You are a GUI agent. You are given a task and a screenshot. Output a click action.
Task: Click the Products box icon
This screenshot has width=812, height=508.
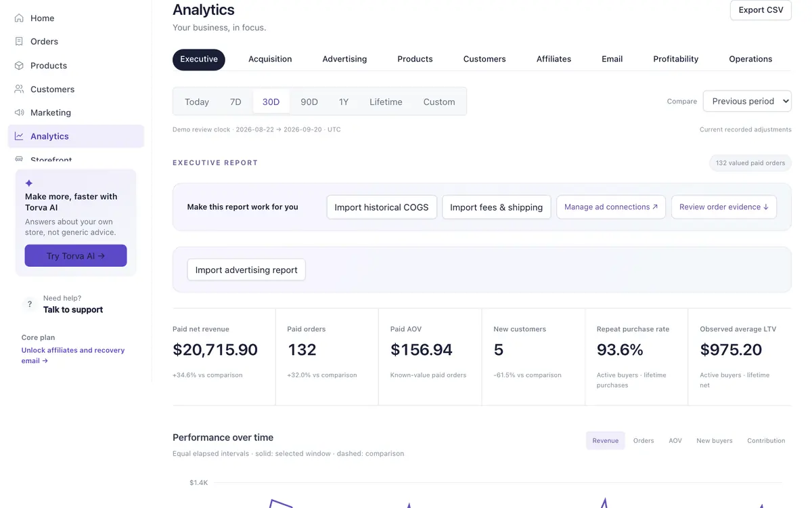click(x=19, y=66)
